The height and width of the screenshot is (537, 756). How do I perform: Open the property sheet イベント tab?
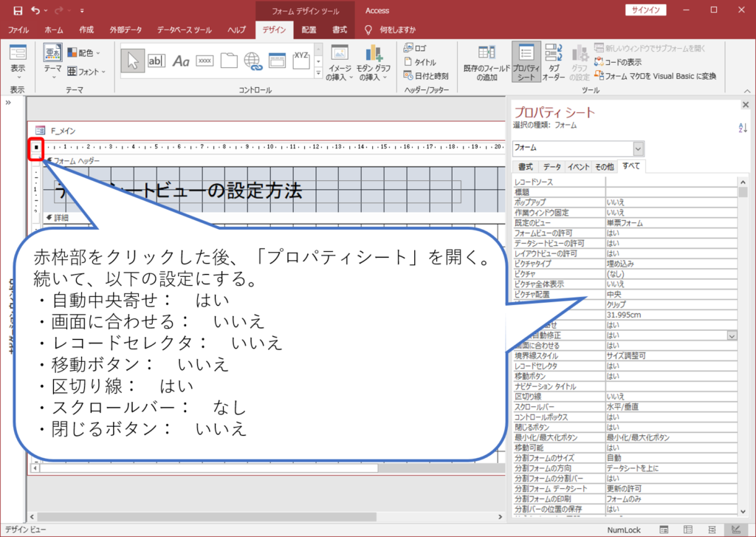pyautogui.click(x=578, y=167)
